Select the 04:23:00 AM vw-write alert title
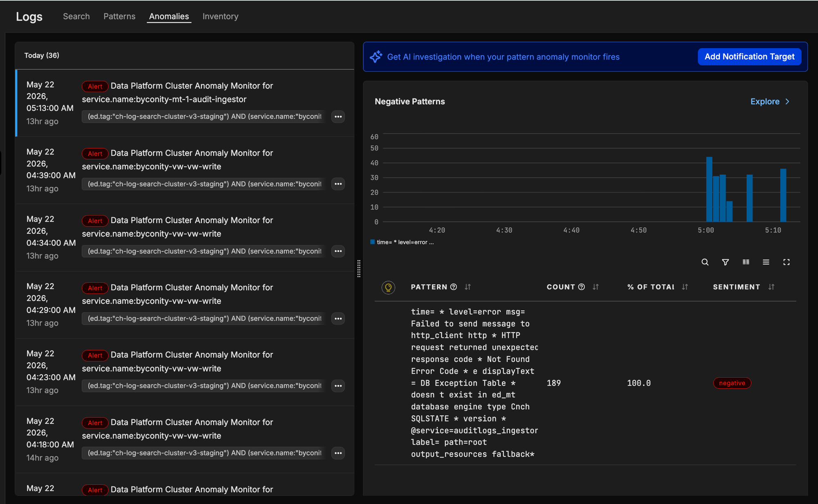 (x=178, y=361)
